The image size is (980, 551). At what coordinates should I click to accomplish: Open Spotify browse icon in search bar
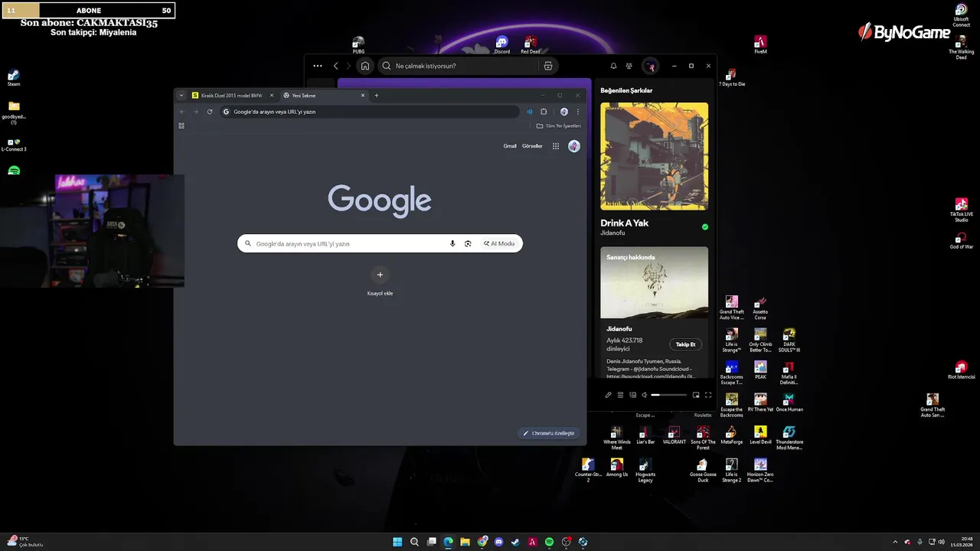[x=547, y=66]
